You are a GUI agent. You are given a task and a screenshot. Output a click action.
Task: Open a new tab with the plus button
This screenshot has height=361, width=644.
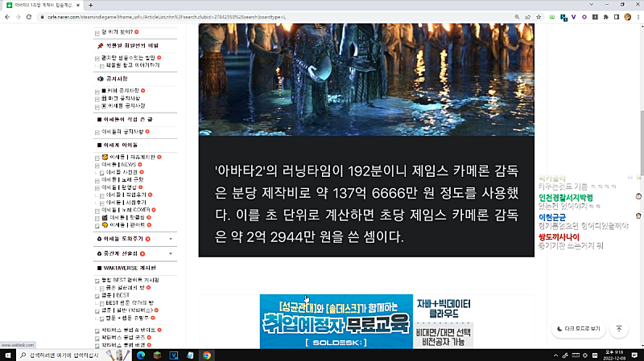(x=91, y=6)
